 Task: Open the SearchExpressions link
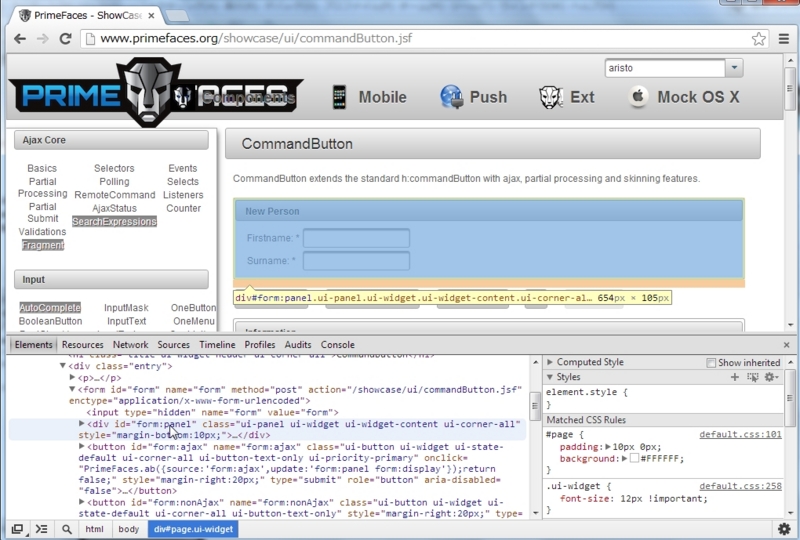114,222
